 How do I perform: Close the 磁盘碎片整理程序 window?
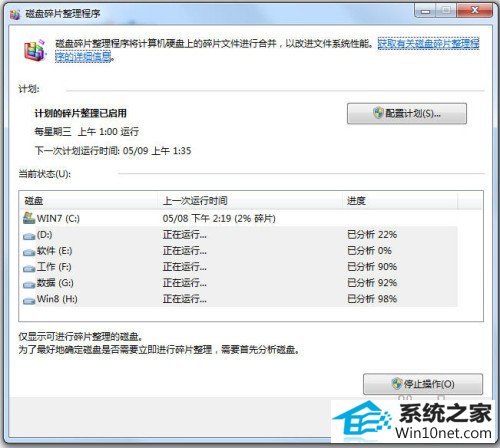click(475, 11)
